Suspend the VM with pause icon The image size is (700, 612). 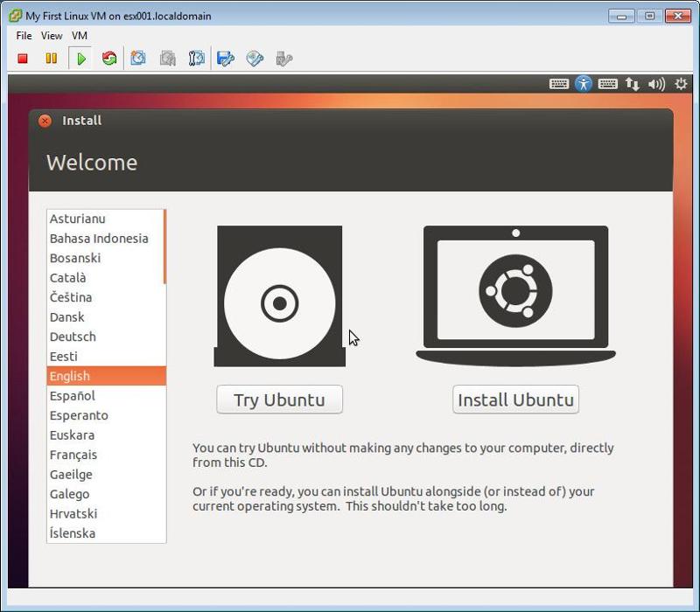(x=52, y=59)
